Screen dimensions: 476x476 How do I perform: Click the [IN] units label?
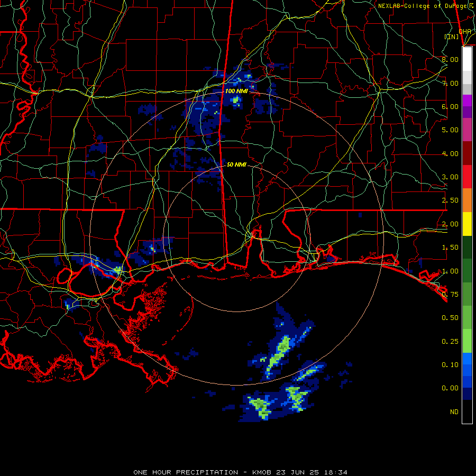[452, 36]
